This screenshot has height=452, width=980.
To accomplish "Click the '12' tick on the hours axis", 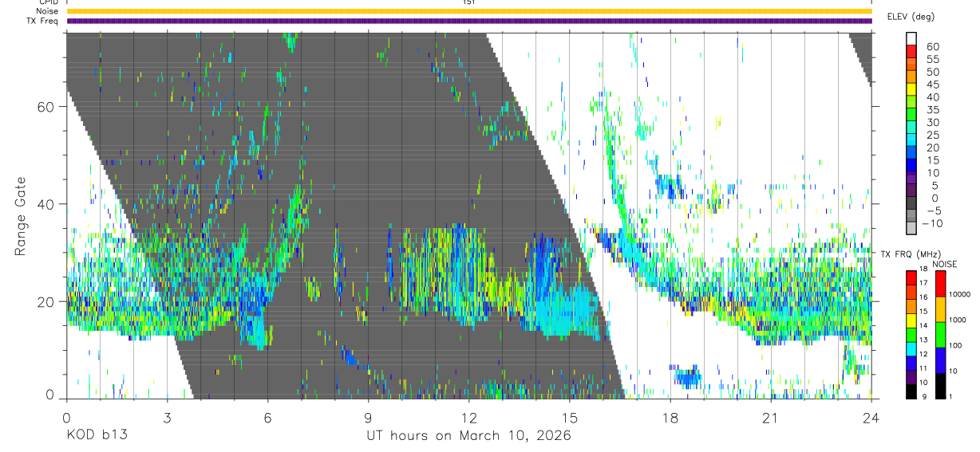I will 469,418.
